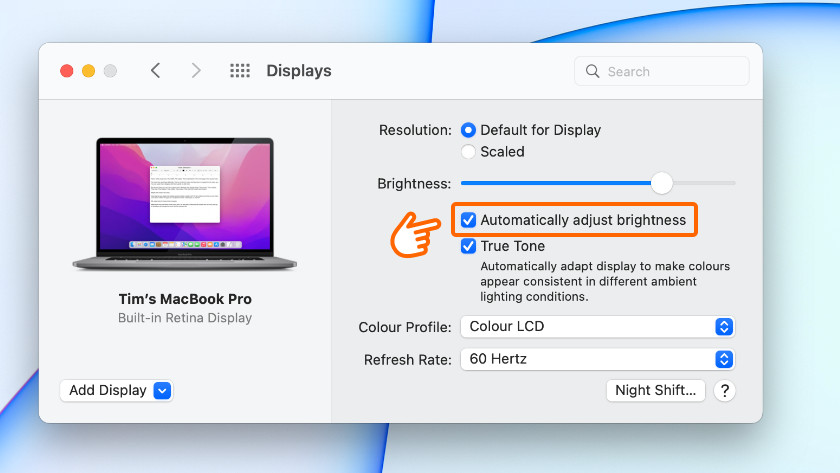Disable Automatically adjust brightness checkbox
This screenshot has width=840, height=473.
(468, 220)
